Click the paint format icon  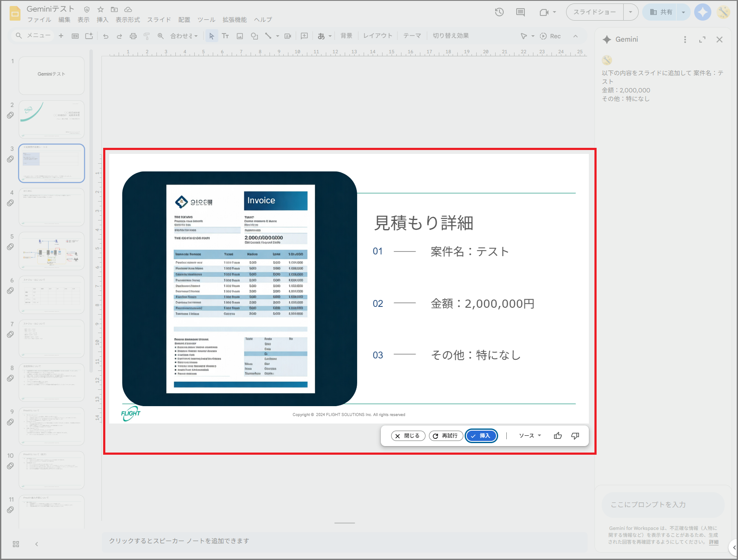[x=147, y=36]
